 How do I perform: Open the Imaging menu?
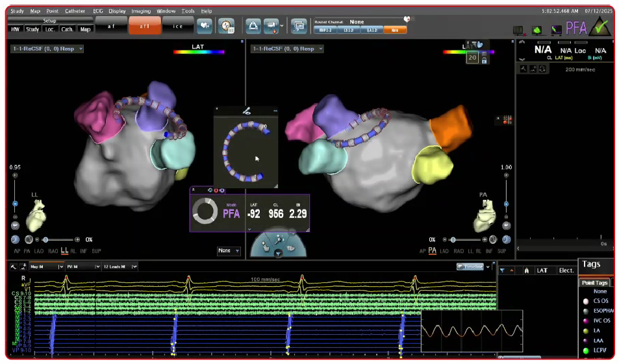point(140,11)
